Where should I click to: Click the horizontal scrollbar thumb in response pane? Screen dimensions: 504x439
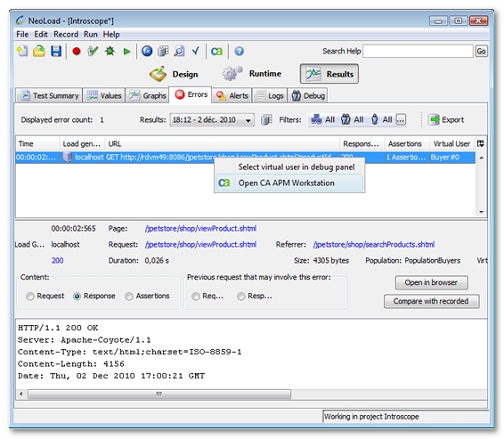pyautogui.click(x=159, y=394)
